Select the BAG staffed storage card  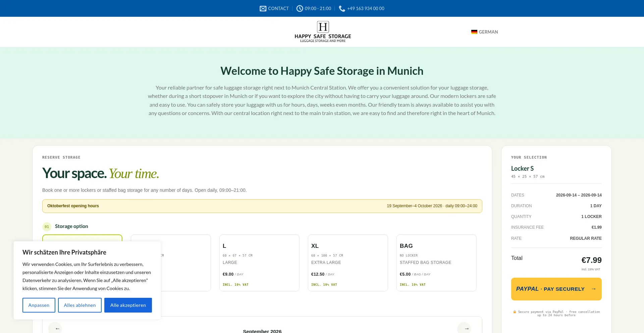tap(436, 263)
